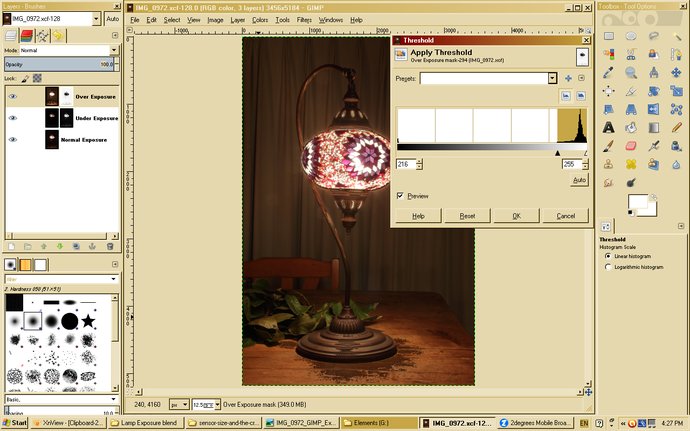Open the Filters menu

(x=304, y=20)
